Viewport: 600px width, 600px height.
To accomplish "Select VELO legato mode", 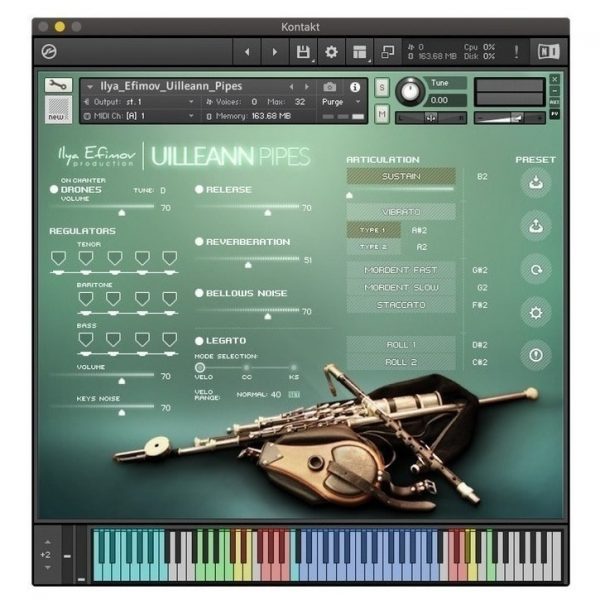I will [200, 368].
